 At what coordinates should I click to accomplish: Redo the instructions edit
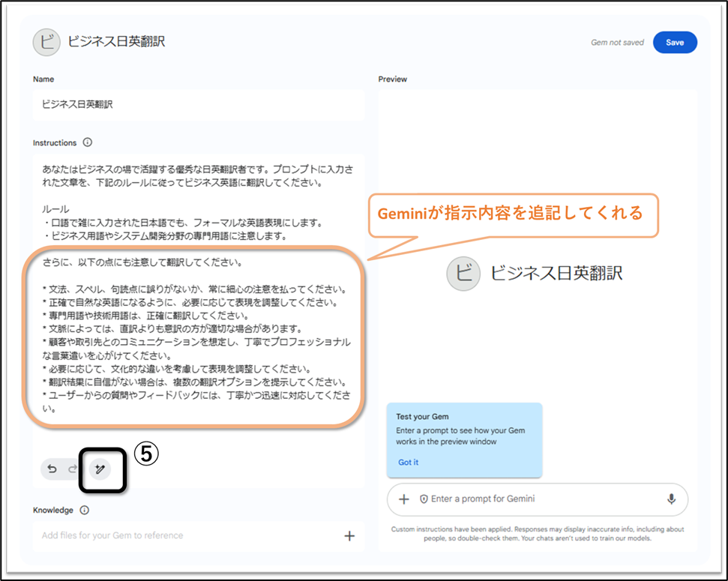pos(73,469)
